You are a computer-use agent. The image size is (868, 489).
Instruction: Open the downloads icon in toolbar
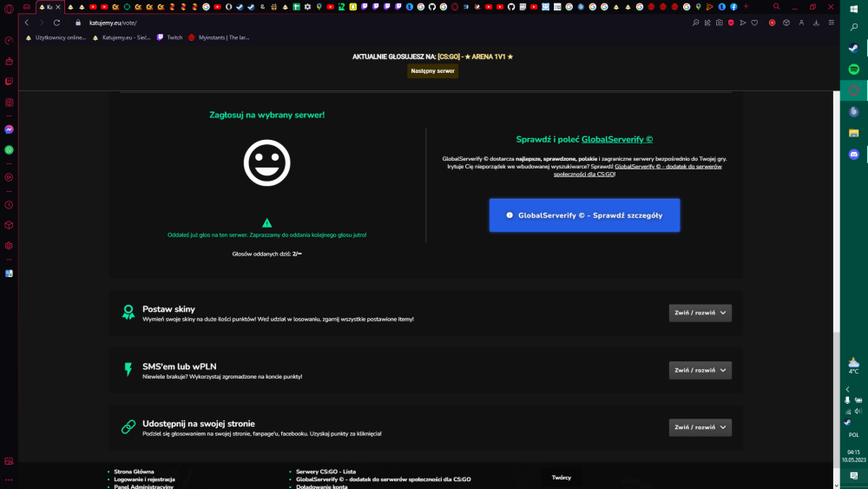[x=816, y=23]
